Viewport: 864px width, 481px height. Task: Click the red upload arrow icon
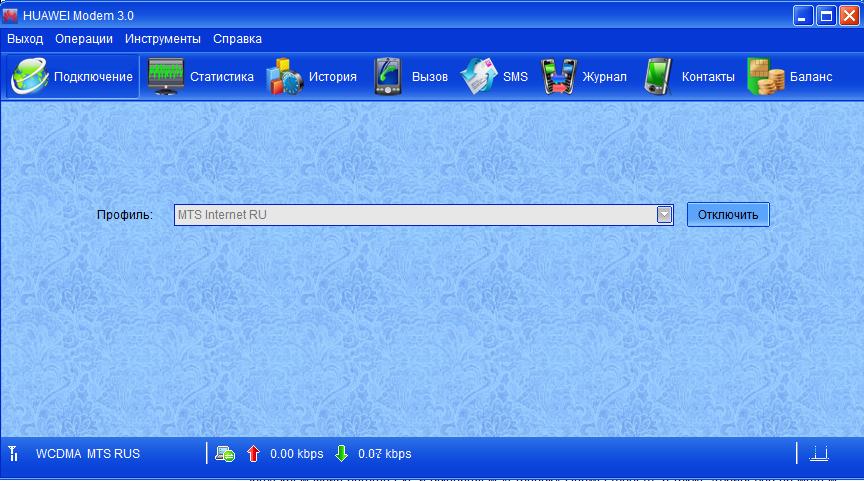coord(253,453)
